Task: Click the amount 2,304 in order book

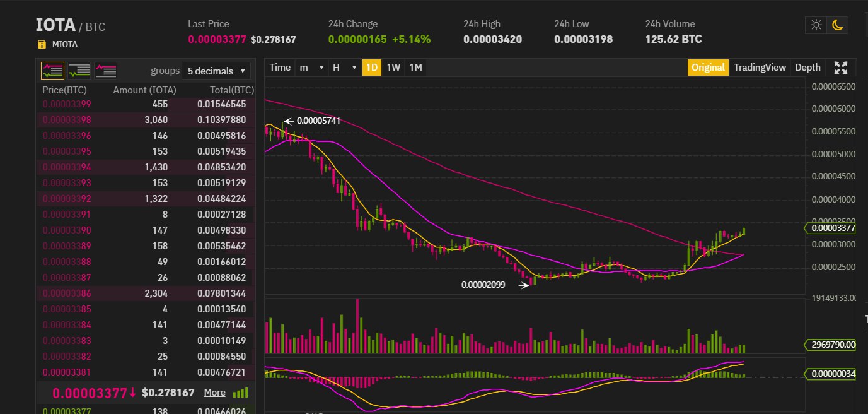Action: (156, 293)
